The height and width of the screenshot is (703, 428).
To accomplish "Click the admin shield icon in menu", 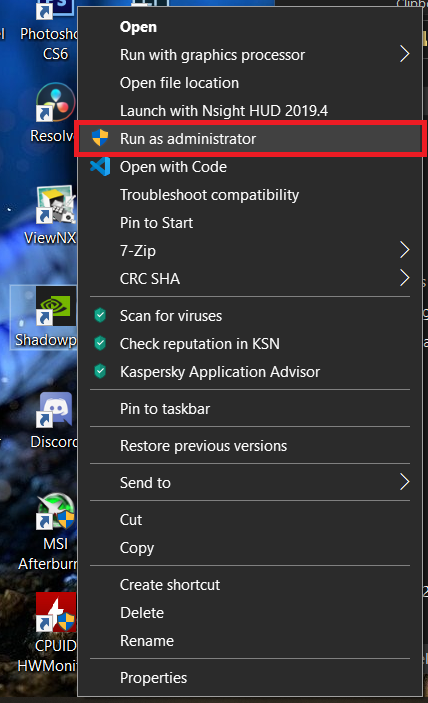I will [100, 138].
